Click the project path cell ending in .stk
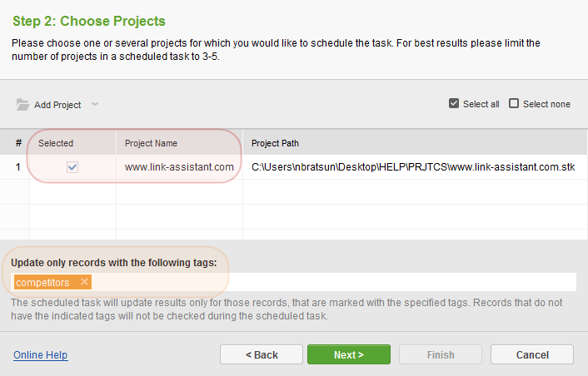This screenshot has width=588, height=376. coord(415,167)
